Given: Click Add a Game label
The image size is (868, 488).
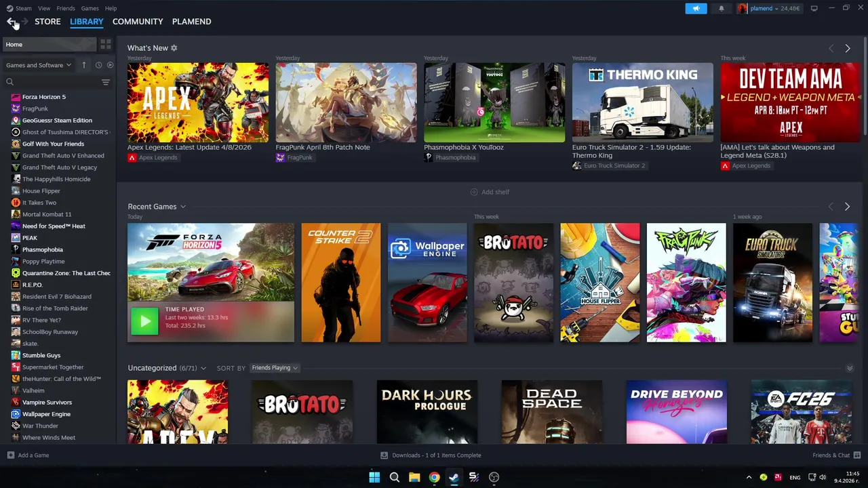Looking at the screenshot, I should pyautogui.click(x=33, y=455).
